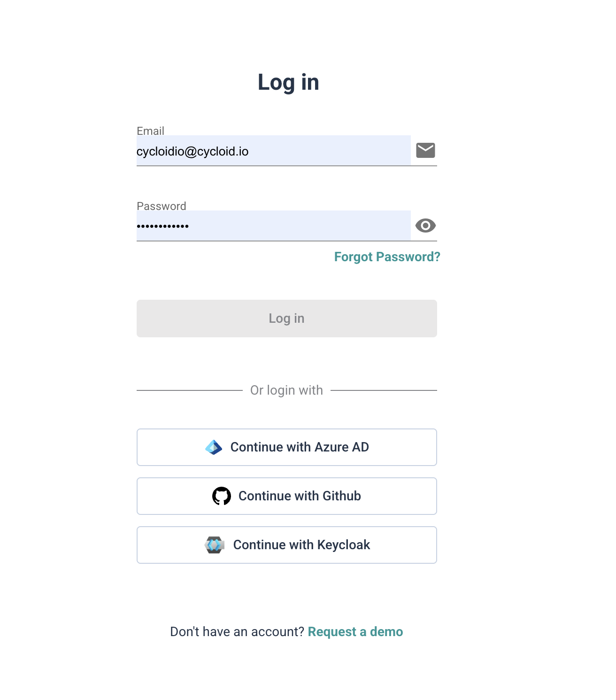Show password using the eye icon
616x700 pixels.
pos(425,226)
